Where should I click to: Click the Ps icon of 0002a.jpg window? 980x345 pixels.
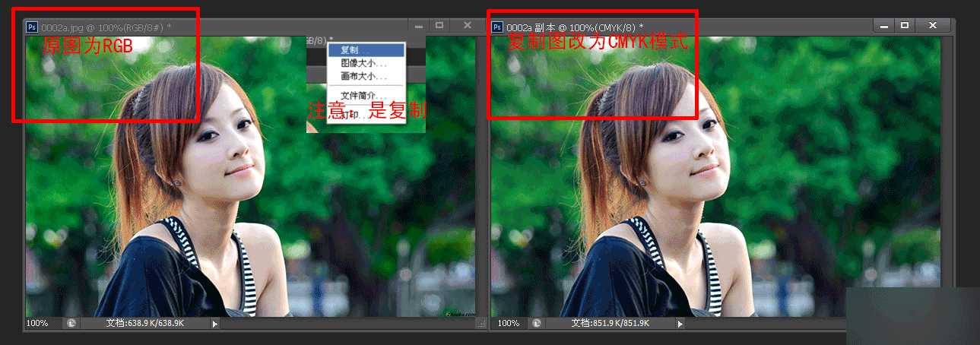click(x=32, y=26)
